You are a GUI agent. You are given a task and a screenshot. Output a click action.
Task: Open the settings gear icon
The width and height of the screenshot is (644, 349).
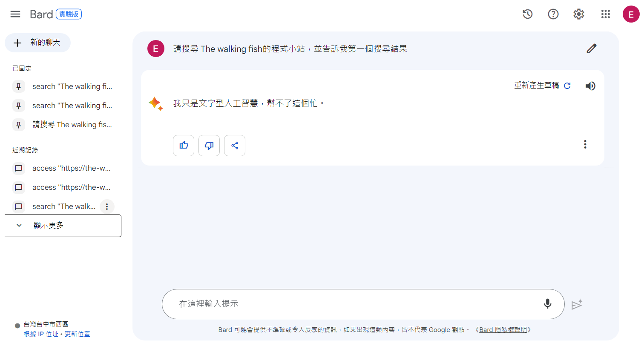pos(579,14)
